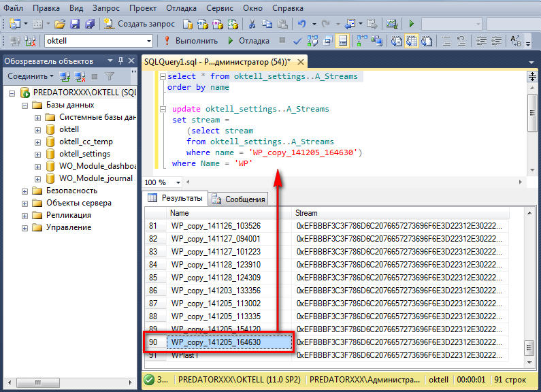The image size is (541, 392).
Task: Click the Disconnect icon in Object Explorer
Action: click(x=80, y=76)
